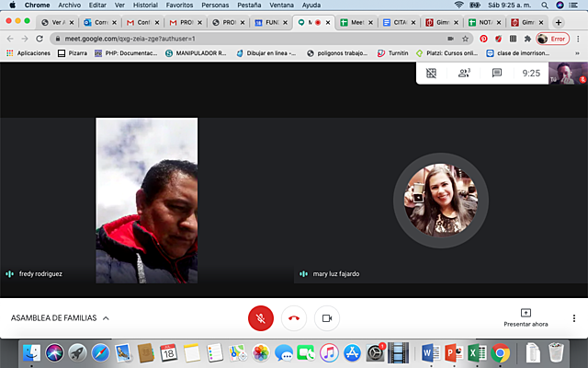Bookmark this page with the star
Image resolution: width=588 pixels, height=368 pixels.
click(x=466, y=39)
